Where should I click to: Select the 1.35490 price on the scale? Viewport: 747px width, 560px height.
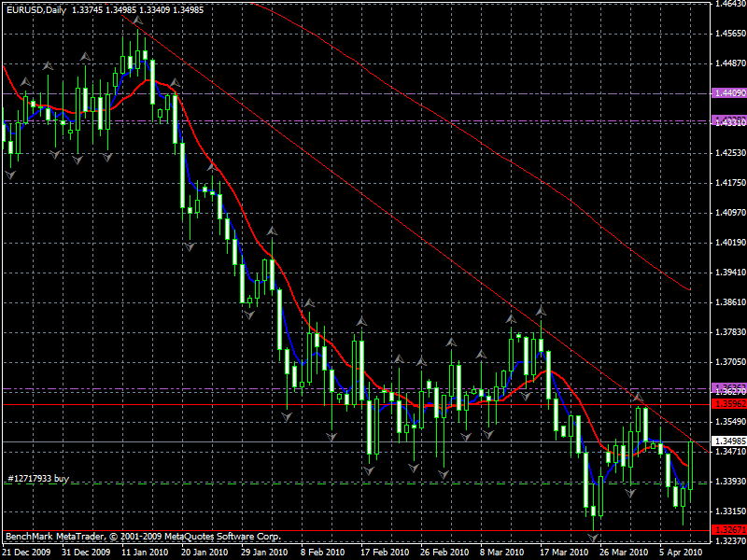(730, 422)
